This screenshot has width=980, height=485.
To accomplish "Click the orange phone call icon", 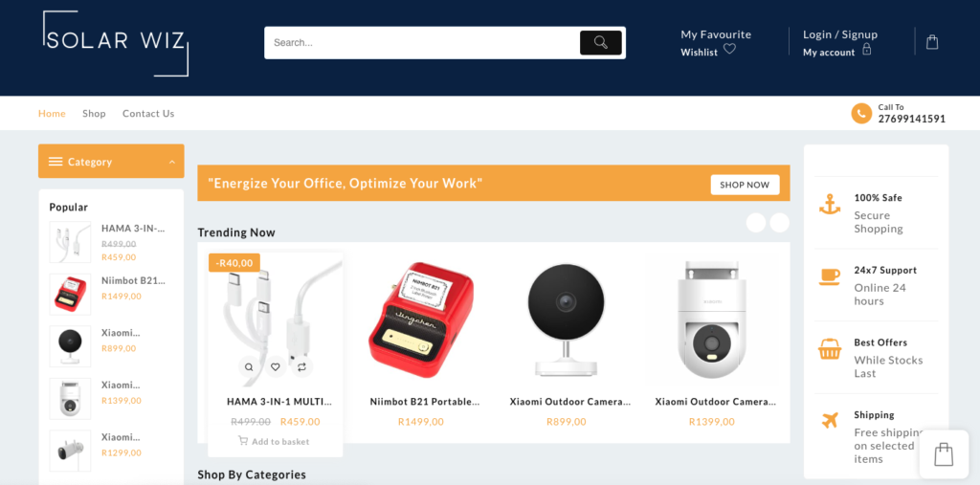I will coord(861,113).
